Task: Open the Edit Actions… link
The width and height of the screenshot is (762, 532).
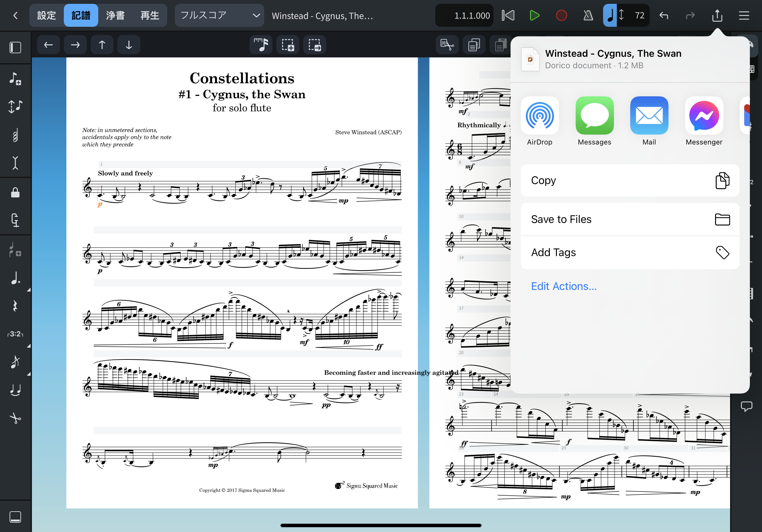Action: click(x=564, y=286)
